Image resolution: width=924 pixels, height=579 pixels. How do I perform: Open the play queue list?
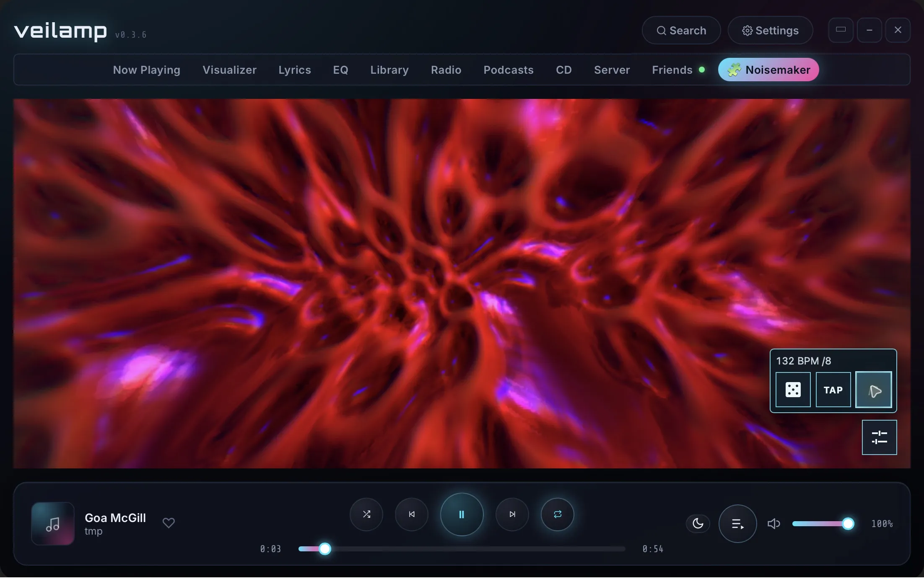738,524
